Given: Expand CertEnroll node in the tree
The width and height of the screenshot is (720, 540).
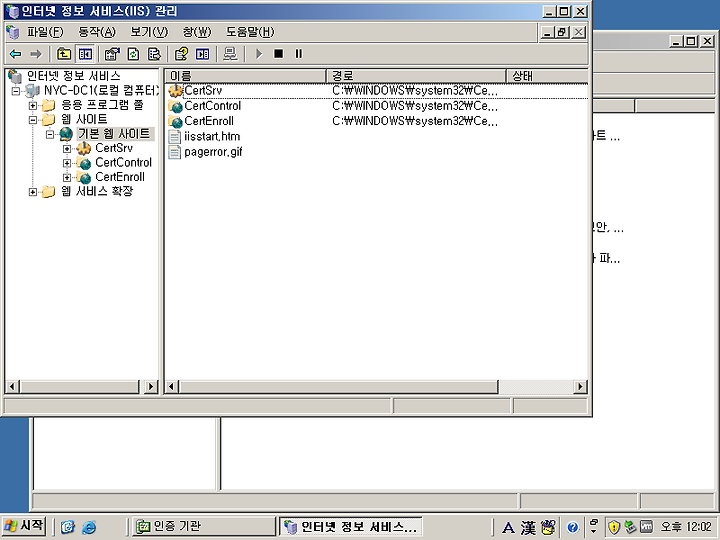Looking at the screenshot, I should 67,177.
